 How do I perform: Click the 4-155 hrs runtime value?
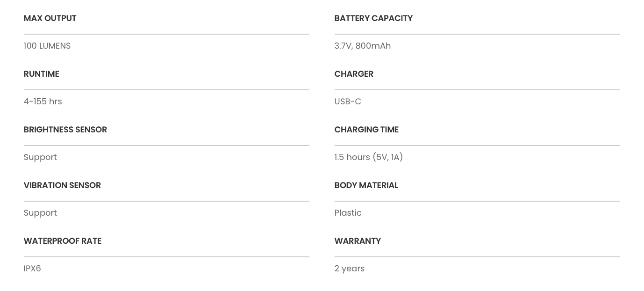coord(43,102)
